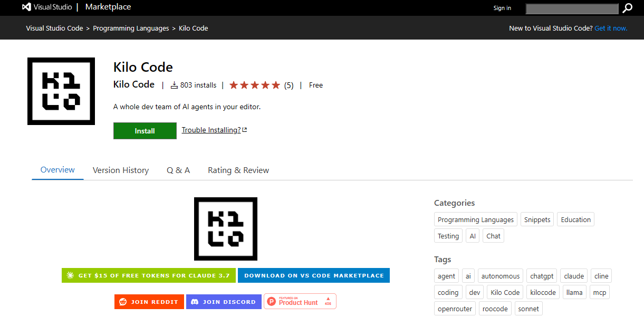Click the dev tag
This screenshot has width=644, height=326.
[x=475, y=292]
